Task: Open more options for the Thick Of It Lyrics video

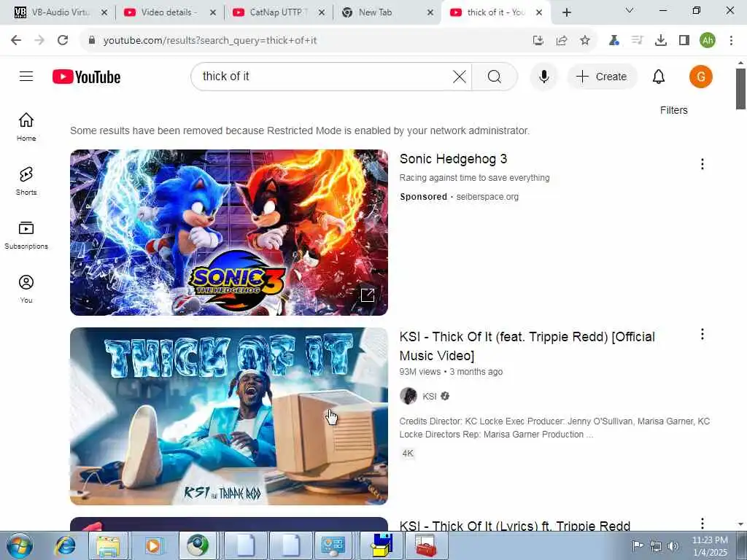Action: coord(703,524)
